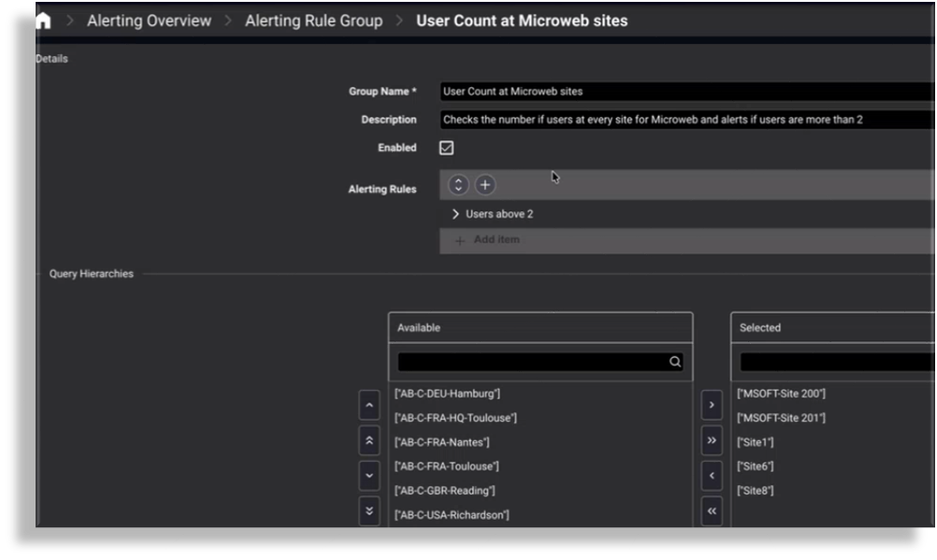Move item up one with single up arrow

click(x=369, y=405)
